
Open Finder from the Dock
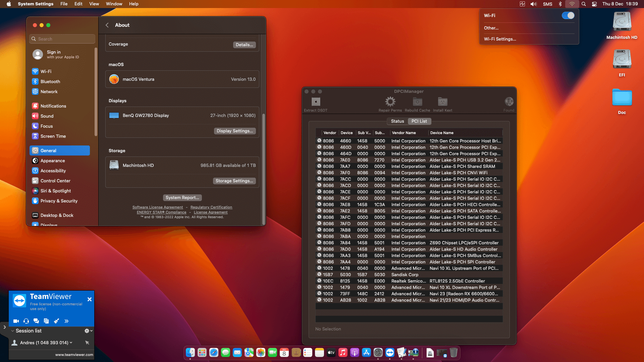(x=190, y=353)
